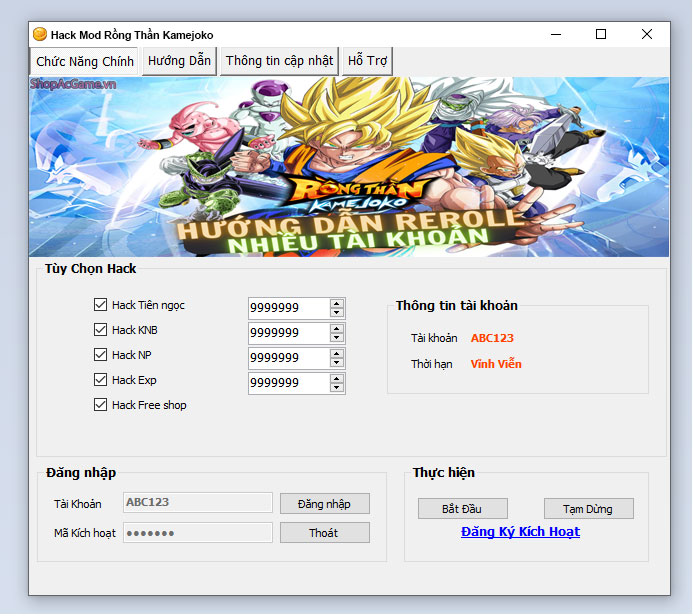
Task: Click the app icon in title bar
Action: click(x=40, y=34)
